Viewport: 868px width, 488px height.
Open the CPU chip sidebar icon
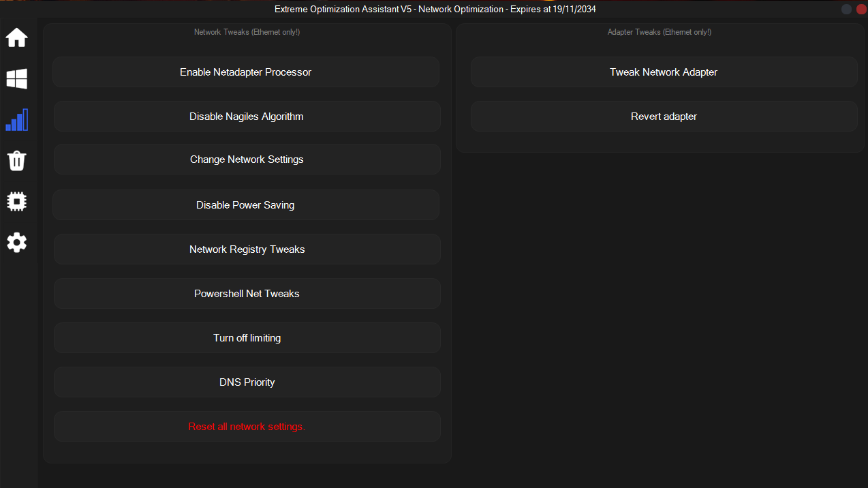[17, 201]
